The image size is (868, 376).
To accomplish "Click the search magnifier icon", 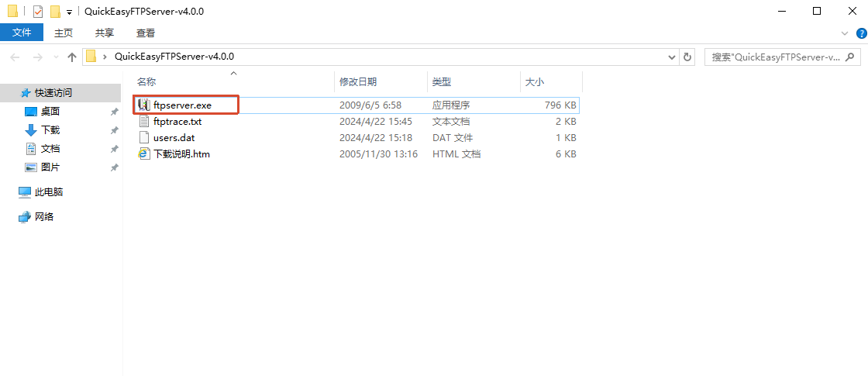I will click(851, 57).
